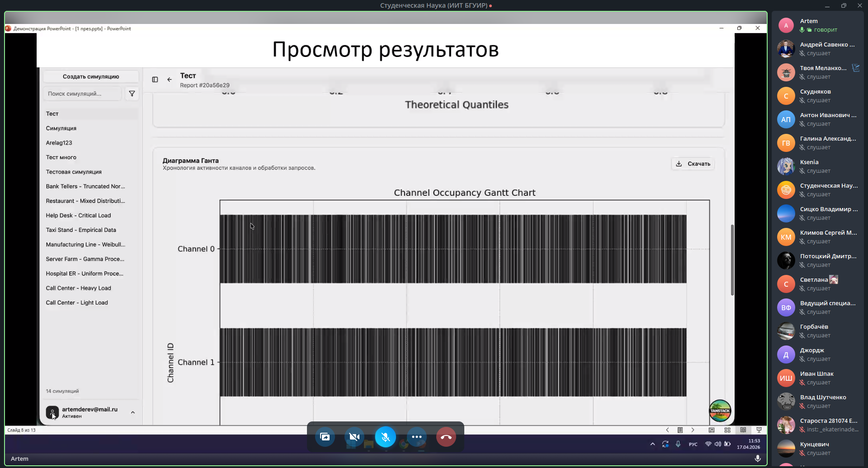Show hidden system tray icons chevron
Screen dimensions: 868x468
[x=652, y=444]
